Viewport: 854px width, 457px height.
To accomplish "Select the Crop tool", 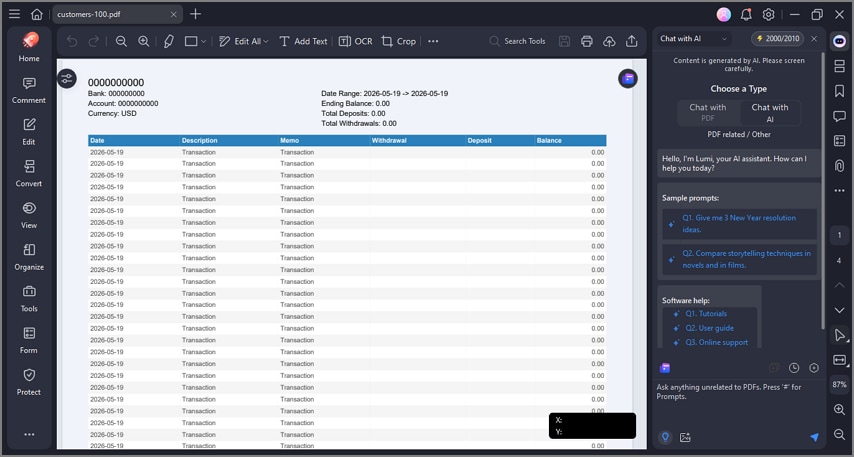I will 399,41.
